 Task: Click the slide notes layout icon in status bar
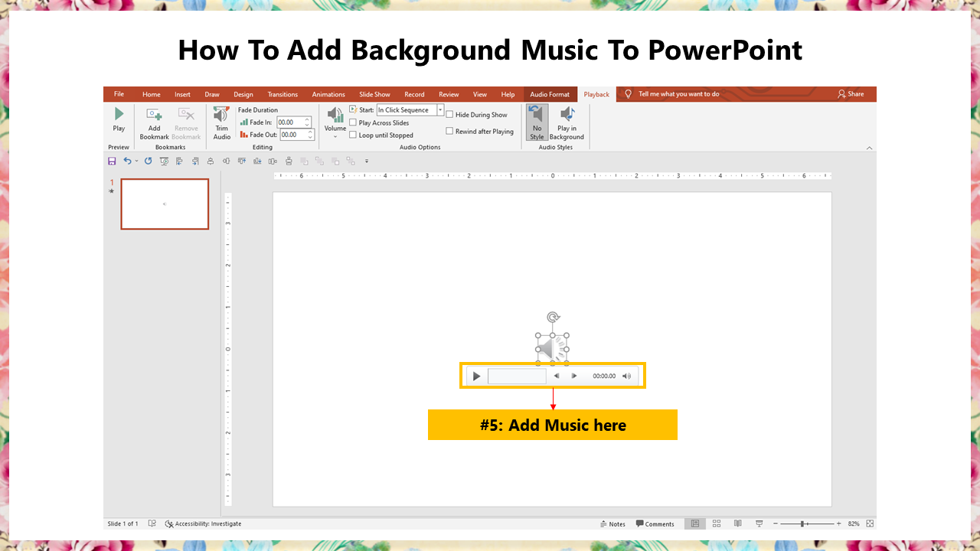pos(152,523)
